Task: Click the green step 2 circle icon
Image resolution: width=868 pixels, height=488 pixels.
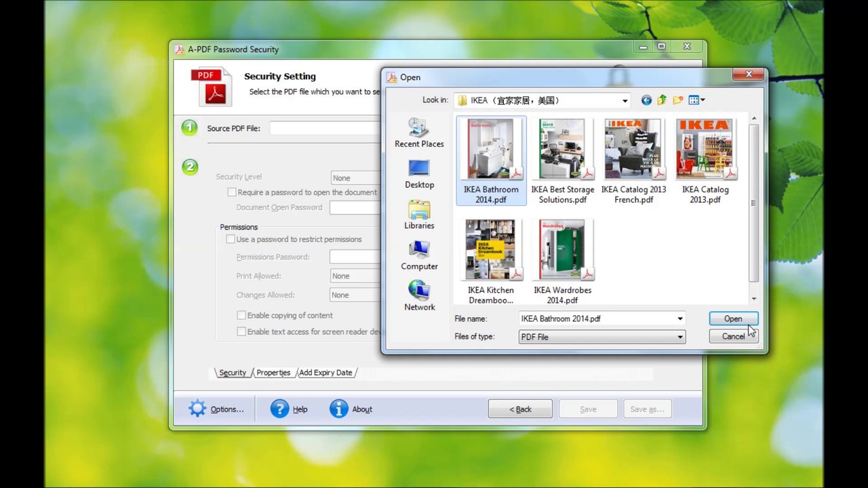Action: pos(190,167)
